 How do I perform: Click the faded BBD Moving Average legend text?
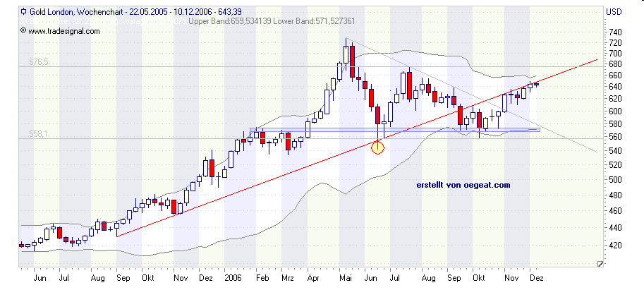(104, 21)
